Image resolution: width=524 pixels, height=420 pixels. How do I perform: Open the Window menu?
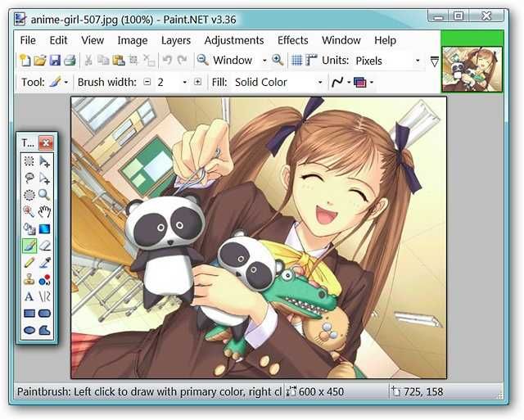pos(341,40)
